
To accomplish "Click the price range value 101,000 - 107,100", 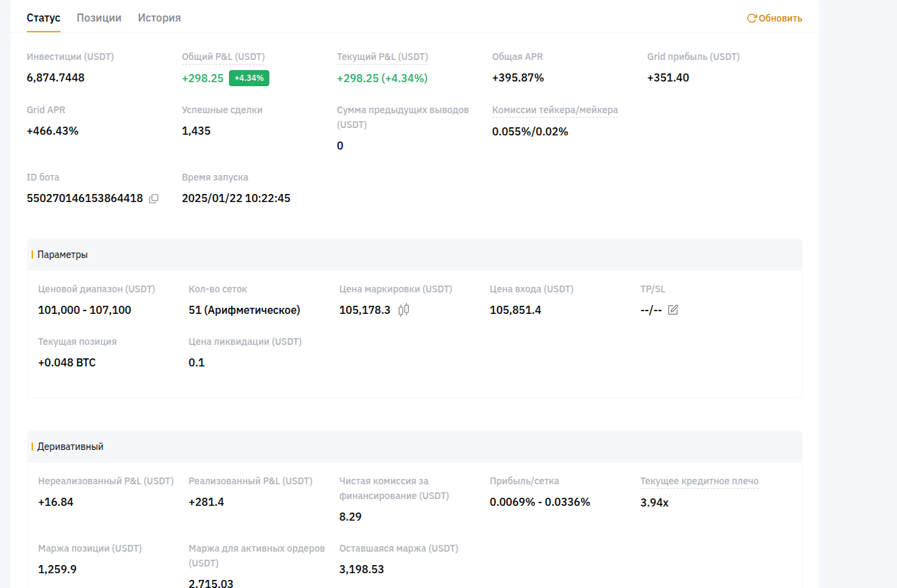I will click(85, 311).
